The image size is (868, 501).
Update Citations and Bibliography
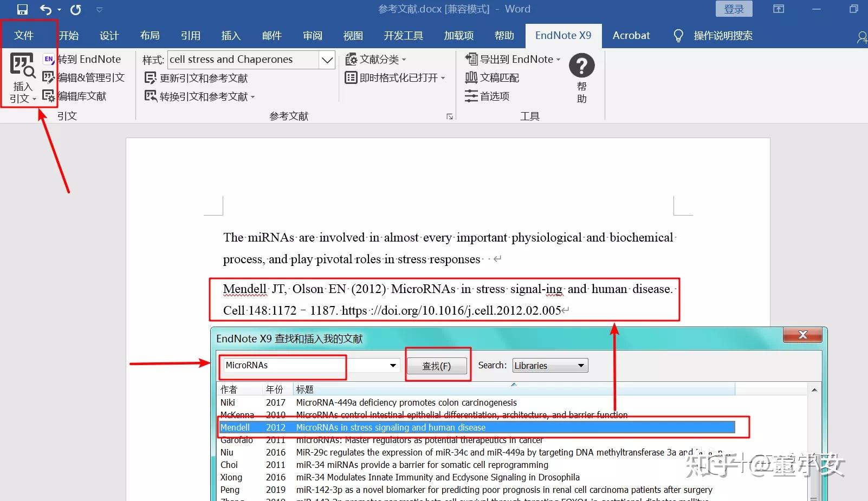198,77
